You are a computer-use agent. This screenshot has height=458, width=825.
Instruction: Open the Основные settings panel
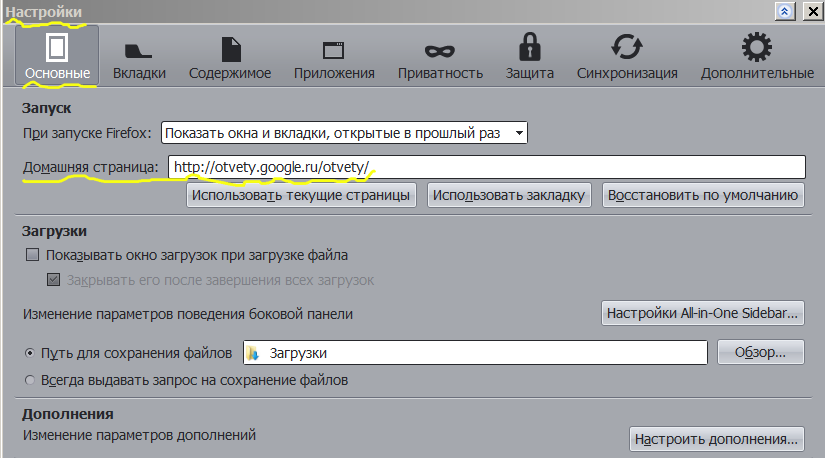[57, 56]
